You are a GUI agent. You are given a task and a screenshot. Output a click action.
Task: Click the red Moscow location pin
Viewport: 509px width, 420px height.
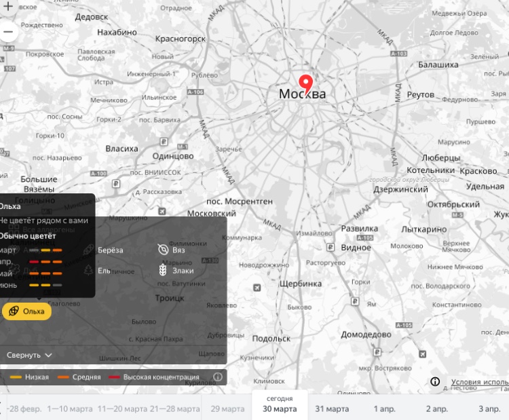[305, 83]
